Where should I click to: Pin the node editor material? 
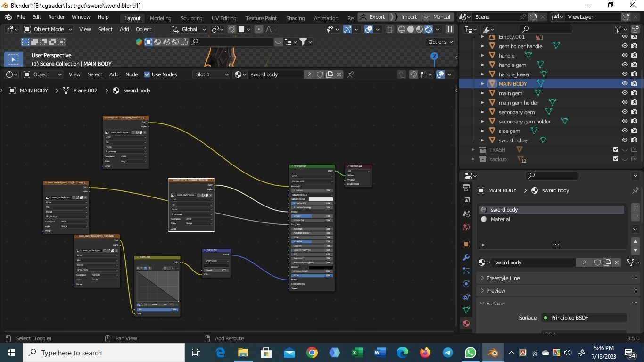tap(351, 74)
